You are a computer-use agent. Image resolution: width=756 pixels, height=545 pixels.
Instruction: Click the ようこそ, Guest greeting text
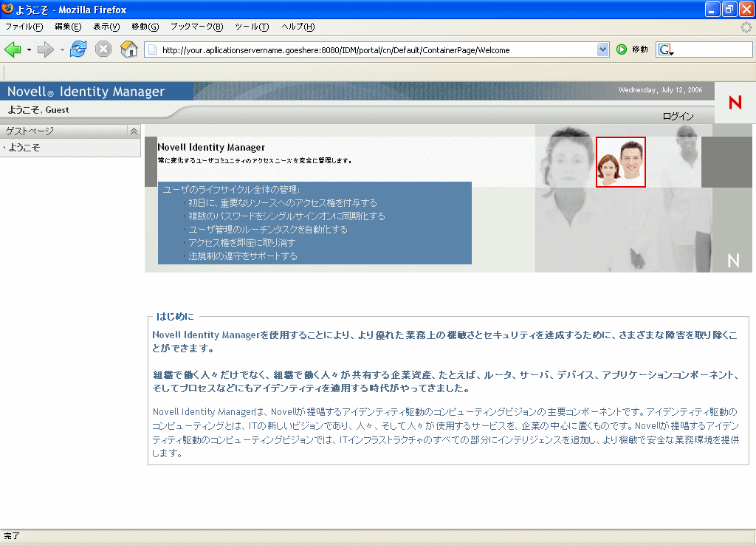38,110
